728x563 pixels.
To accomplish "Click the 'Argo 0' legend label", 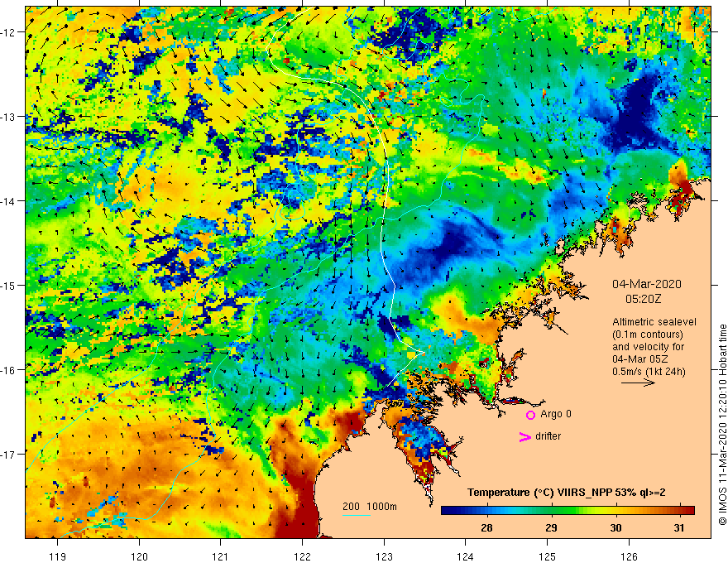I will 556,414.
